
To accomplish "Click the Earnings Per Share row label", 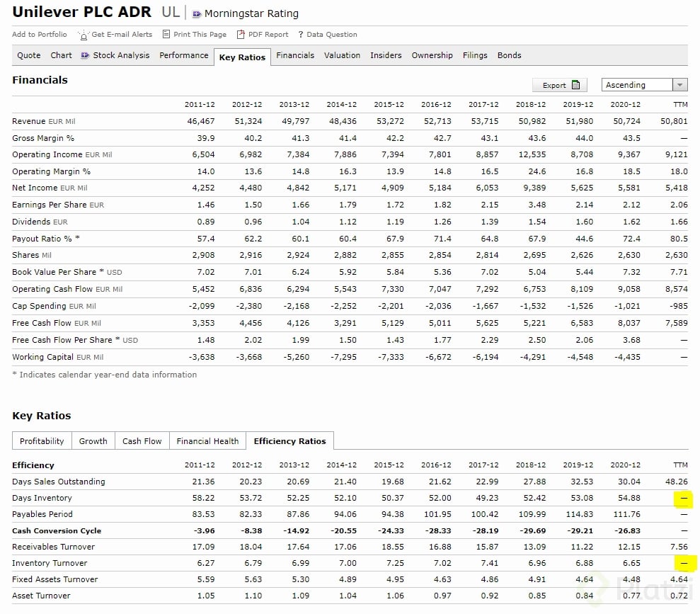I will [58, 205].
